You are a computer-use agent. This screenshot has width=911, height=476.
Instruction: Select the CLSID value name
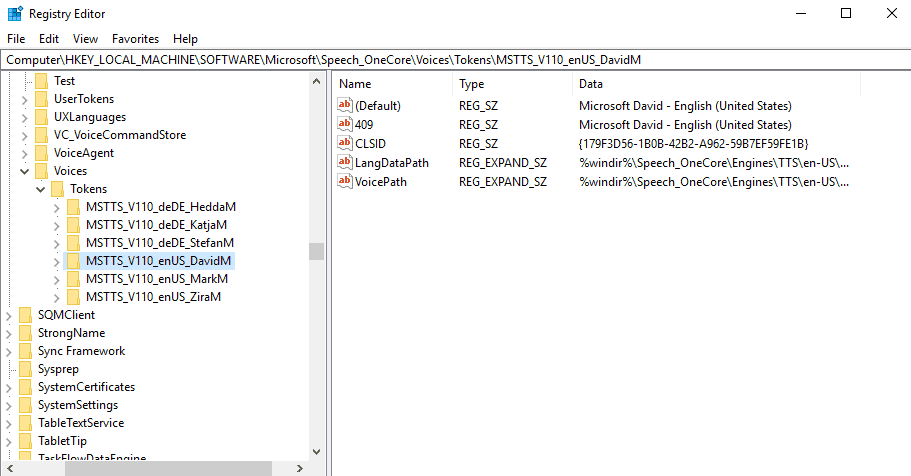pos(370,144)
